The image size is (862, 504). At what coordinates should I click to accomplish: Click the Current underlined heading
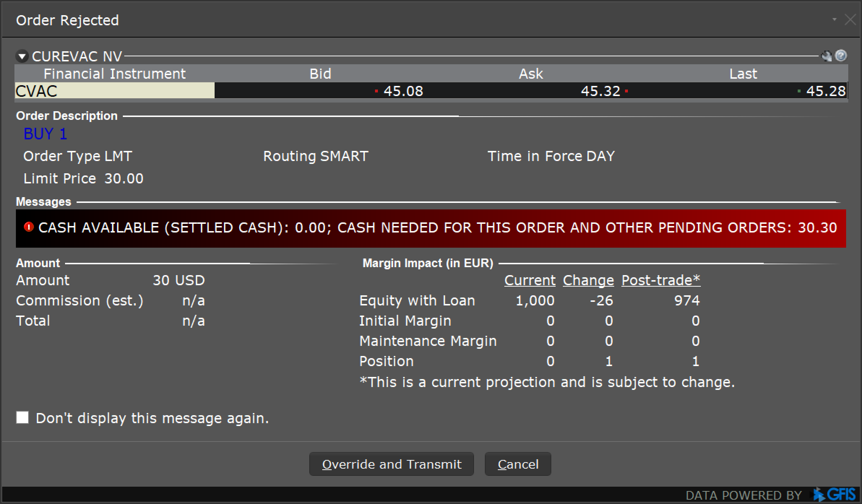point(530,280)
